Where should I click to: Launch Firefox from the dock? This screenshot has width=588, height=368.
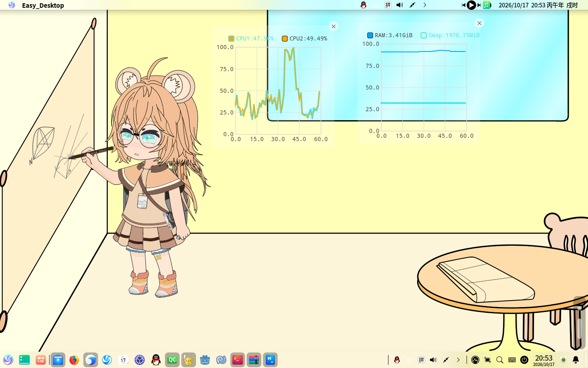tap(74, 360)
